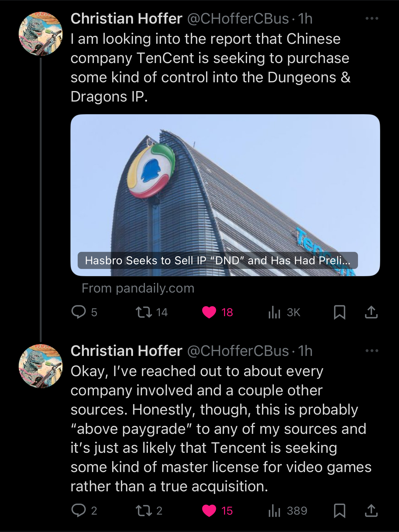Viewport: 399px width, 532px height.
Task: Reply to the first TenCent report tweet
Action: 79,312
